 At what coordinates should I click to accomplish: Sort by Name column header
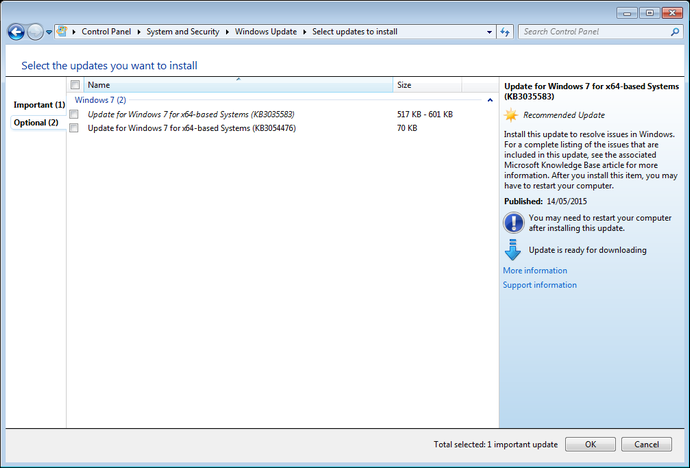(238, 85)
